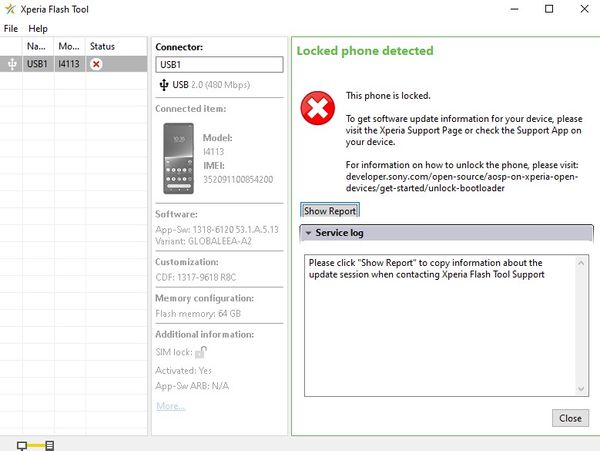Click the Status column header
This screenshot has width=600, height=451.
[x=103, y=46]
